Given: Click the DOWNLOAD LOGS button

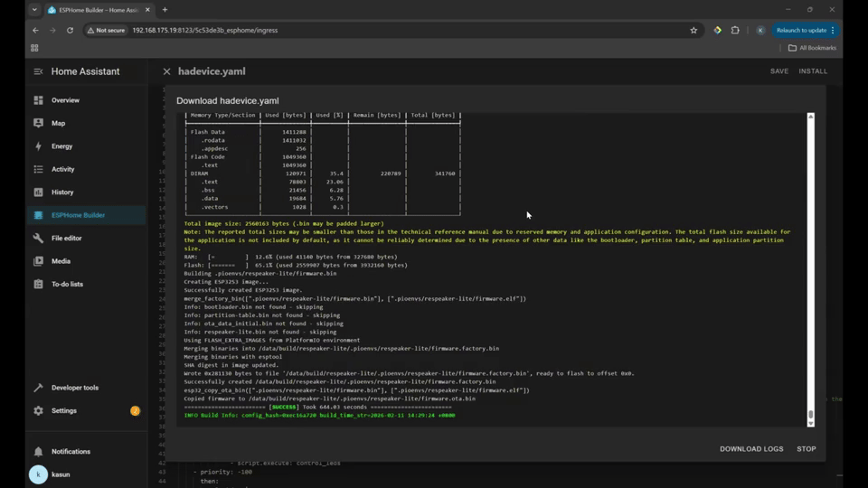Looking at the screenshot, I should pos(751,449).
